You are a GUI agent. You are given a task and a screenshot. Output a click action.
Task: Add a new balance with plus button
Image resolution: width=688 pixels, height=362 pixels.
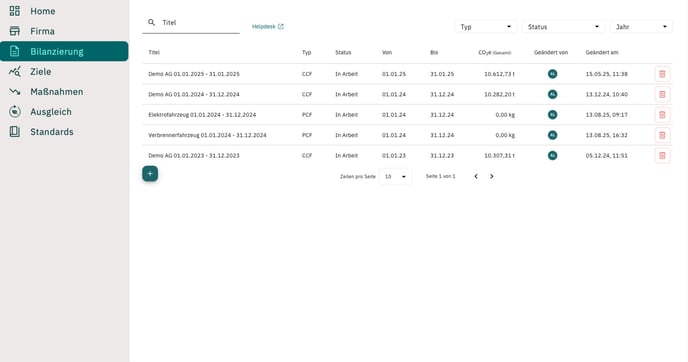(150, 174)
